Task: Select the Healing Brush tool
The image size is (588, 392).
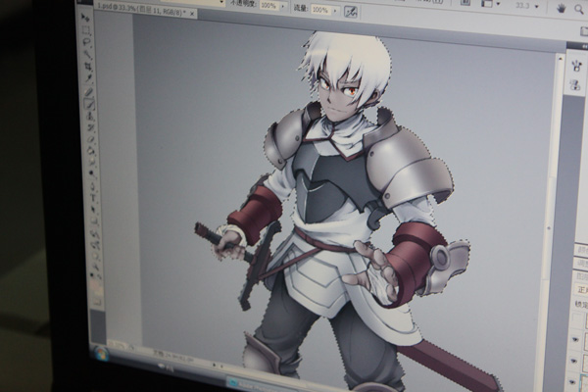Action: pos(89,92)
